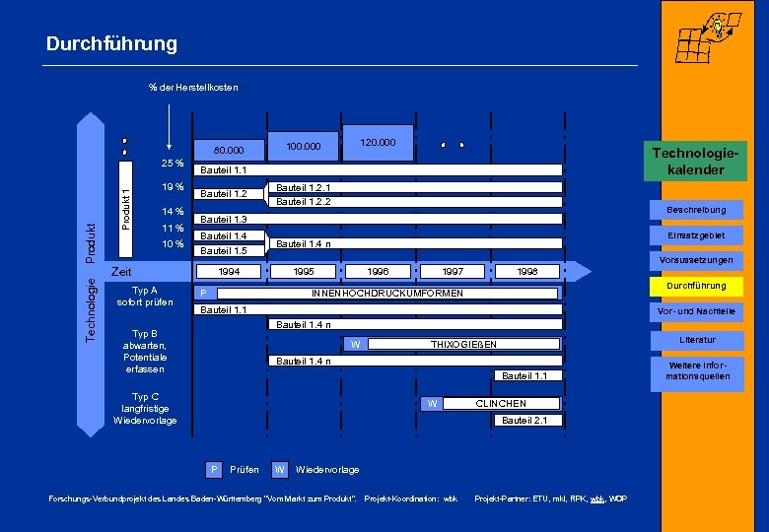Click the Durchführung slide heading
Screen dimensions: 769x532
(x=111, y=43)
